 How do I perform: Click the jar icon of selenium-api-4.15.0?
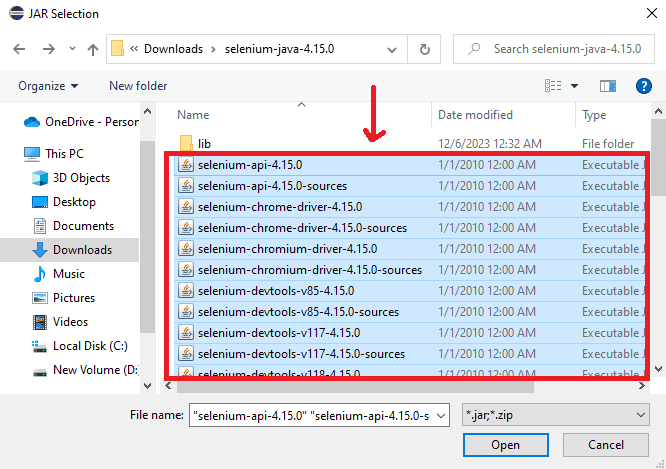pyautogui.click(x=185, y=165)
